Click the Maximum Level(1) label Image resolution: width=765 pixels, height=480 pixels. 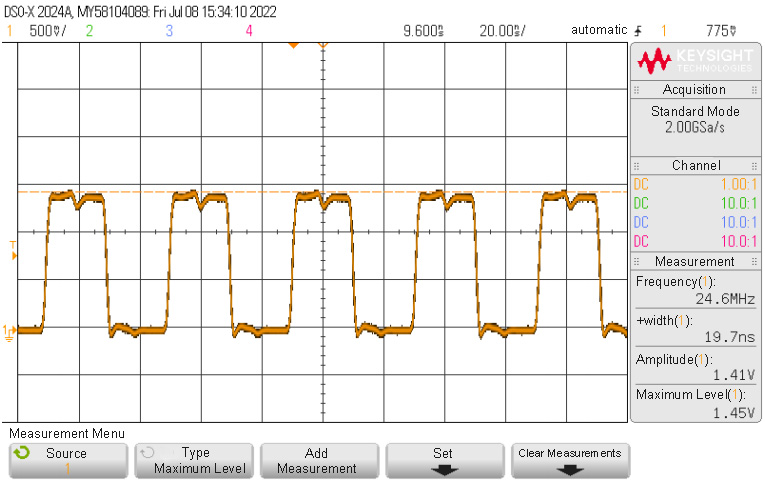690,395
